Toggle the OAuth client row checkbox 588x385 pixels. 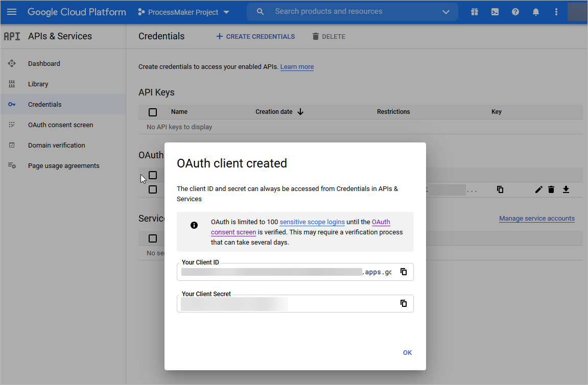point(153,189)
